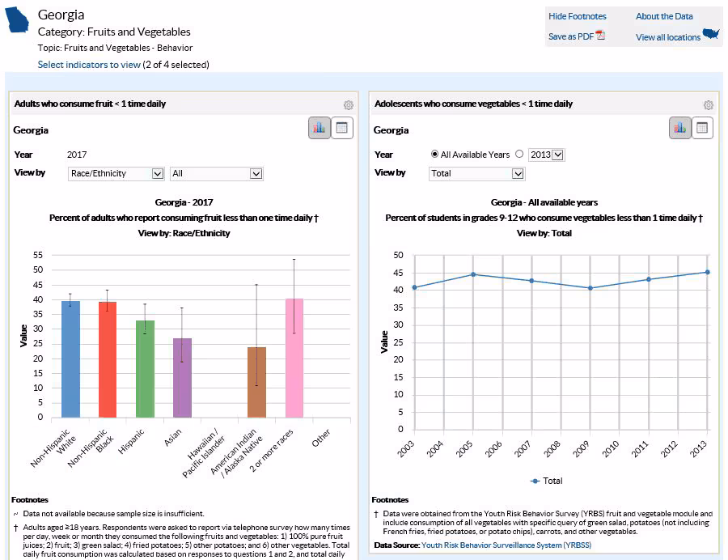Select bar chart view for the adult fruit panel
Screen dimensions: 728x560
[x=320, y=127]
